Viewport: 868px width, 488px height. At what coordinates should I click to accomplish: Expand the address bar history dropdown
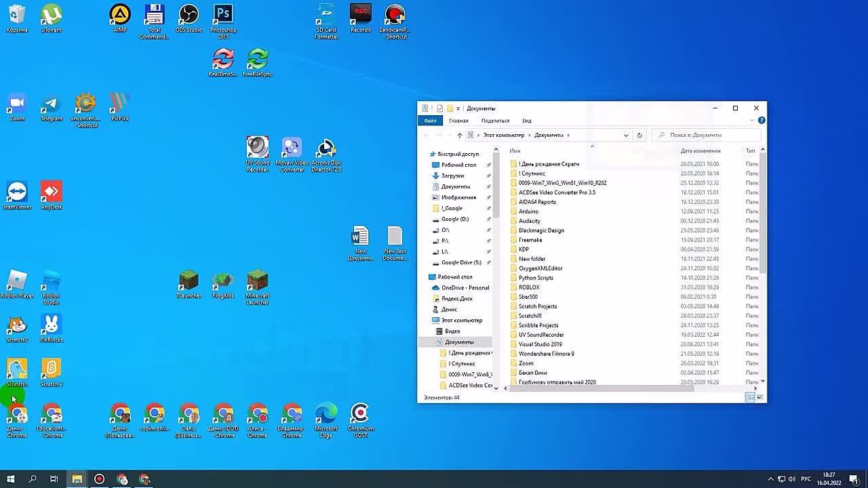click(625, 135)
